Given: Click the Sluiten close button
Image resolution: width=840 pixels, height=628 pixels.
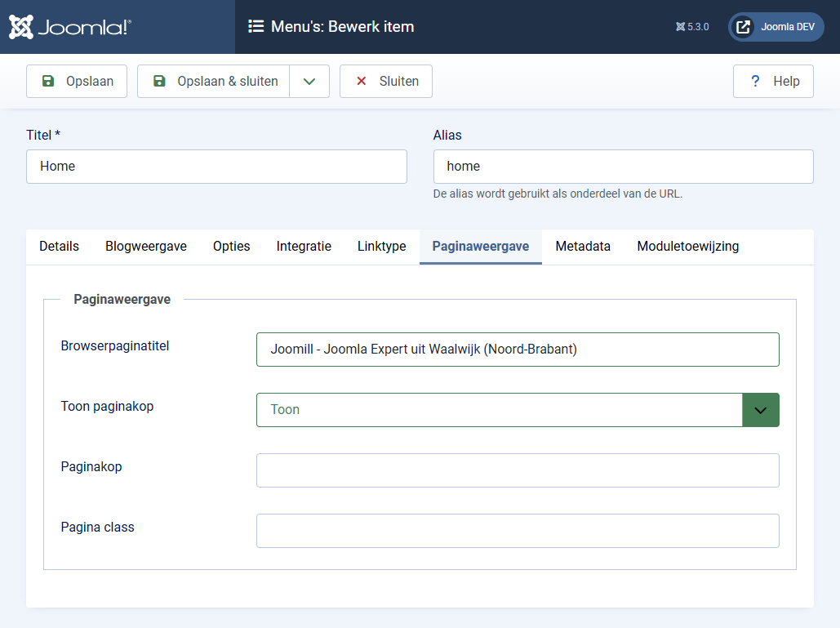Looking at the screenshot, I should (386, 82).
